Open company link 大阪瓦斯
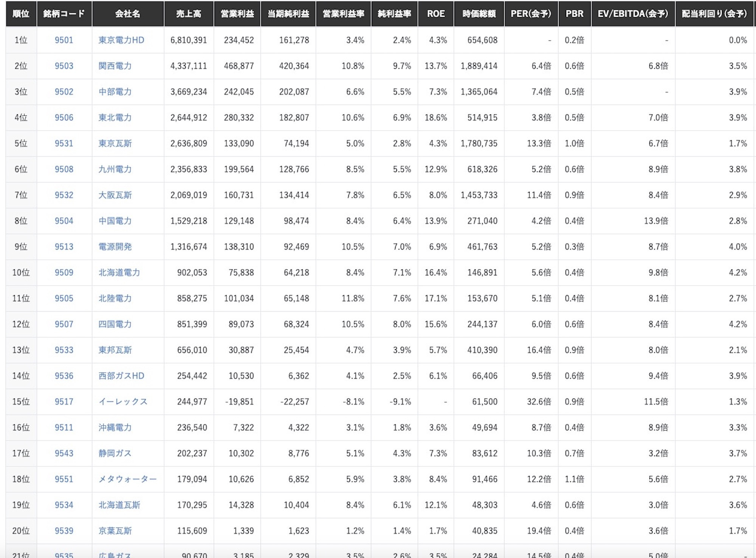This screenshot has height=558, width=756. coord(115,195)
